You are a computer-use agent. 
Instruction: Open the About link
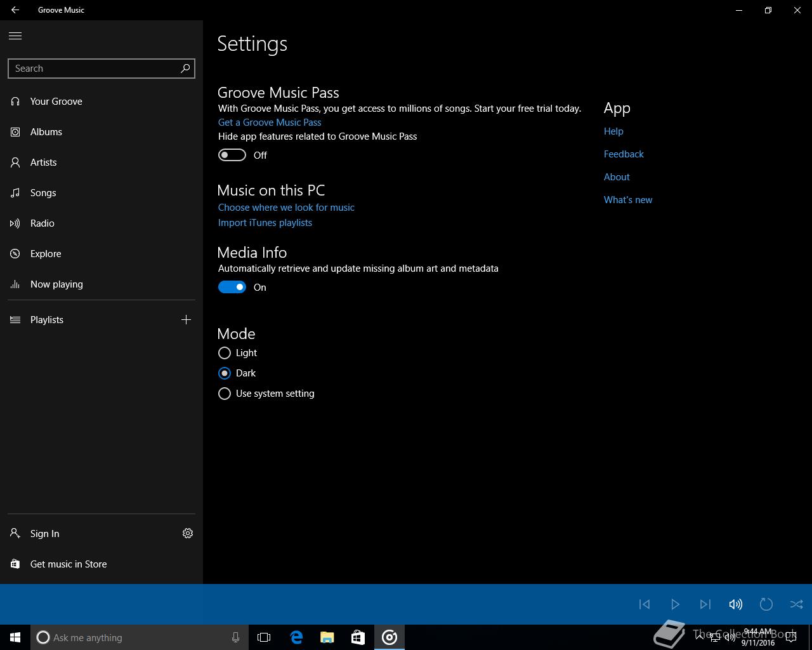coord(617,177)
